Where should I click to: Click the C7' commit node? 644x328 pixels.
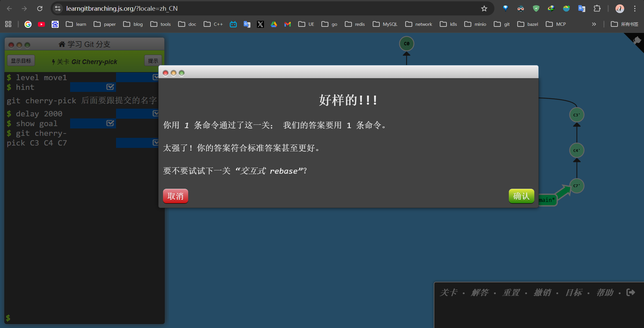[x=577, y=186]
